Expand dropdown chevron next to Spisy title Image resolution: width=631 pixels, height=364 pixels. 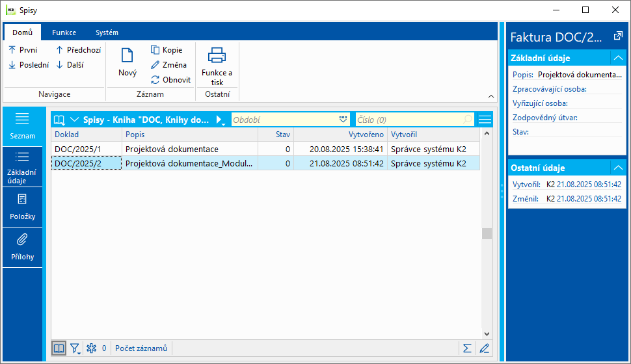click(x=74, y=120)
